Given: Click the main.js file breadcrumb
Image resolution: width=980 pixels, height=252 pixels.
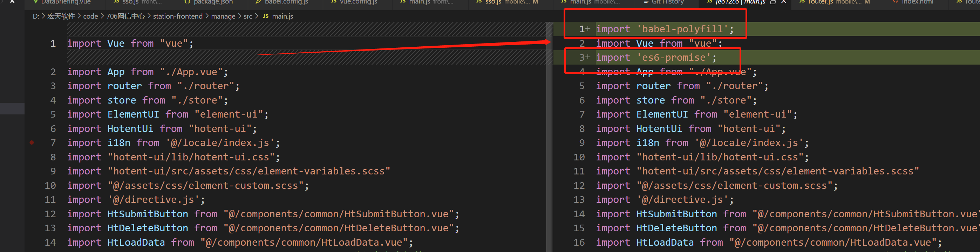Looking at the screenshot, I should (x=282, y=16).
